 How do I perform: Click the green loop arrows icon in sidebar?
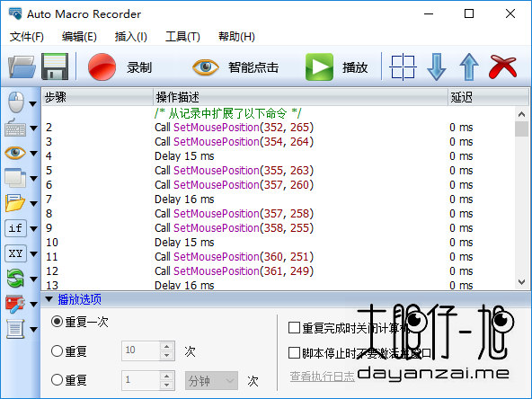point(15,279)
